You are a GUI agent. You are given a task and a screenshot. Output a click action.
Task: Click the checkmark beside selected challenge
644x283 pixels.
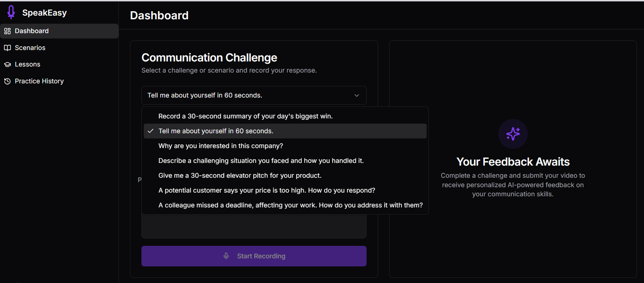click(x=151, y=131)
